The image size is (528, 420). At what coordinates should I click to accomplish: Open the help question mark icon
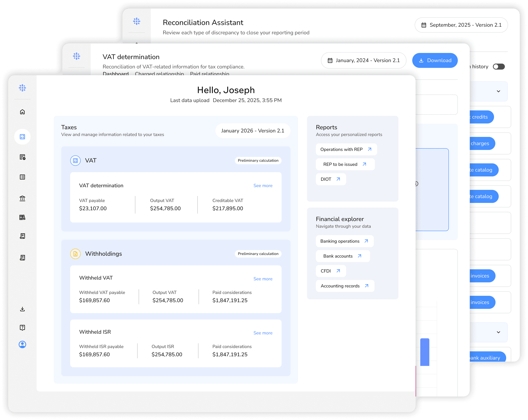coord(22,327)
